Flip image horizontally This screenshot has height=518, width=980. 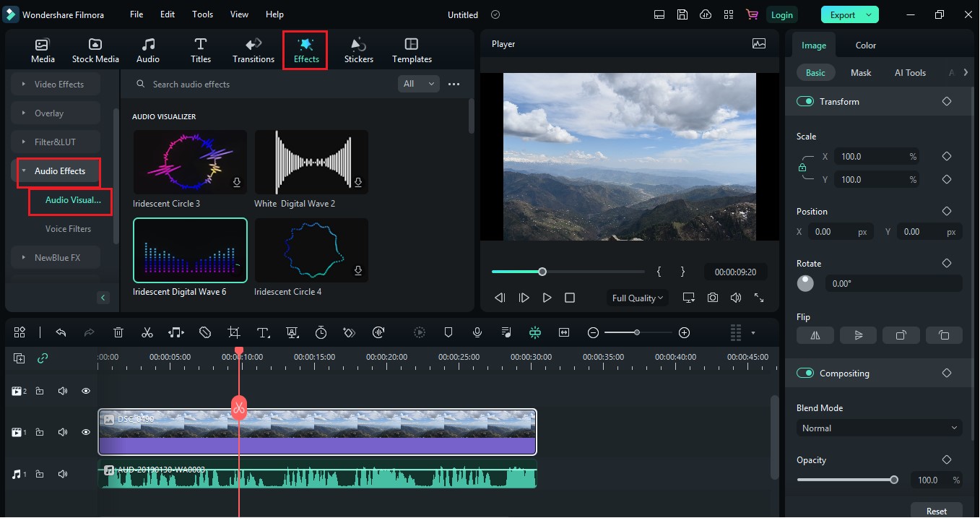coord(815,335)
